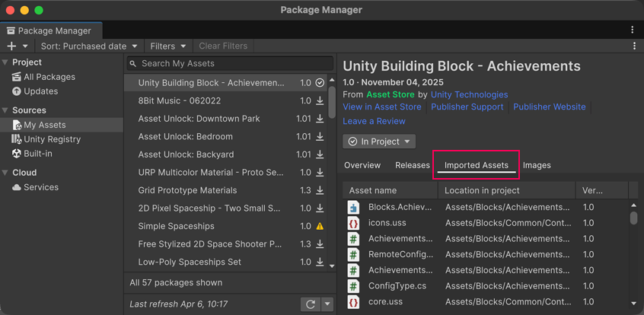Open the dropdown arrow next to the refresh button
The height and width of the screenshot is (315, 644).
(x=327, y=304)
